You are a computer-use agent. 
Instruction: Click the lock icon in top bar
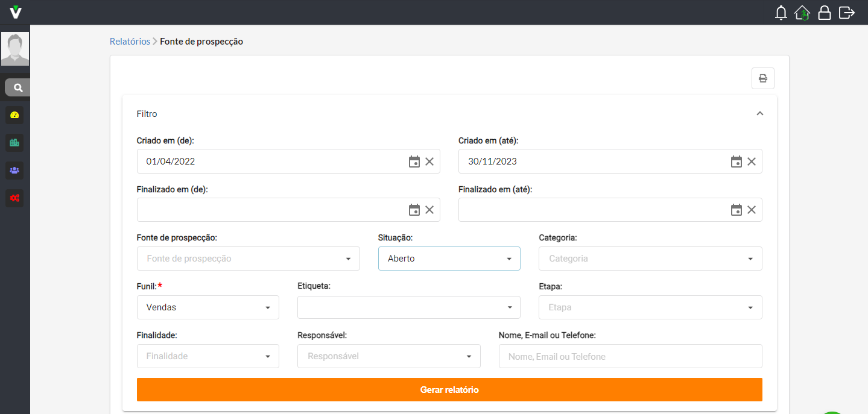click(824, 13)
